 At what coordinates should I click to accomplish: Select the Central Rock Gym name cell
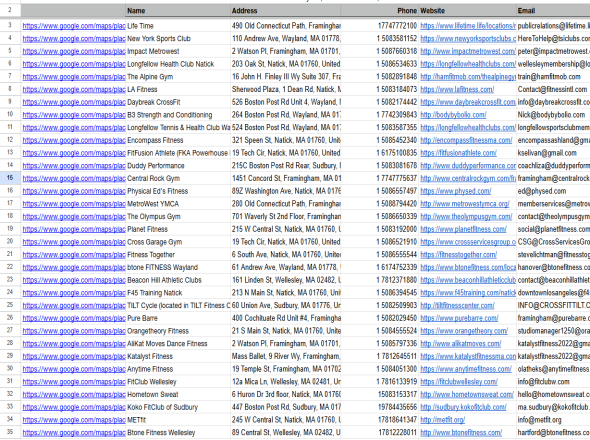click(178, 178)
